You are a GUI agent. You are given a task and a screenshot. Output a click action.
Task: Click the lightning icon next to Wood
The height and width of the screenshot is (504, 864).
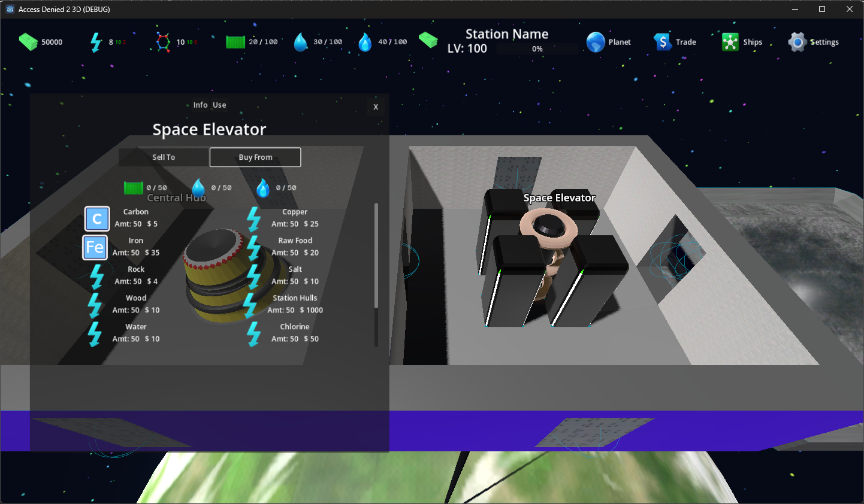click(x=95, y=305)
